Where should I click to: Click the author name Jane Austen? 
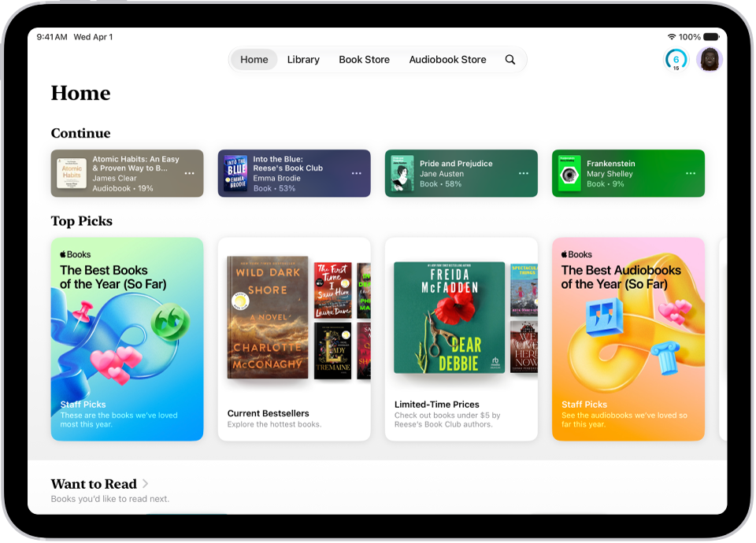click(x=442, y=174)
